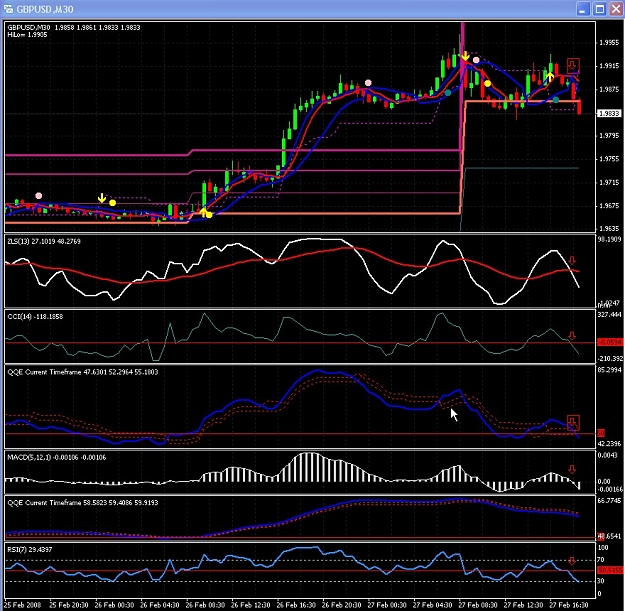This screenshot has width=625, height=611.
Task: Click the '26 Feb 04:30' time axis label
Action: 159,605
